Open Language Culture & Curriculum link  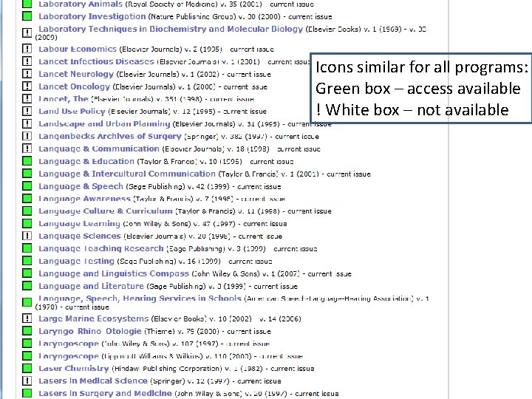pos(106,211)
